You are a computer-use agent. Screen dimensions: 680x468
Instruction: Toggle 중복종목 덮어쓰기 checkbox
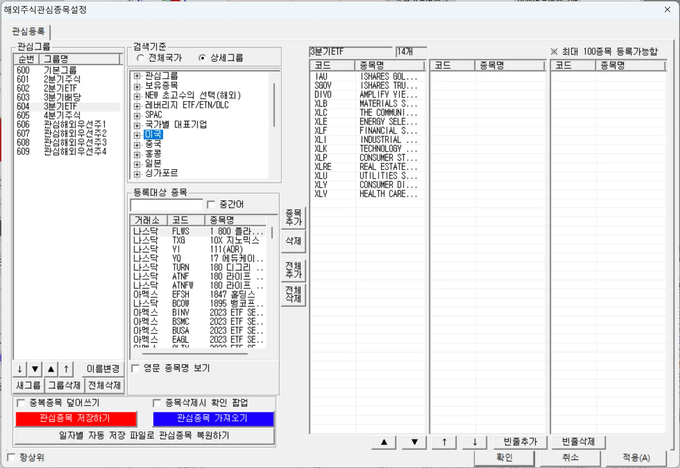(x=20, y=403)
